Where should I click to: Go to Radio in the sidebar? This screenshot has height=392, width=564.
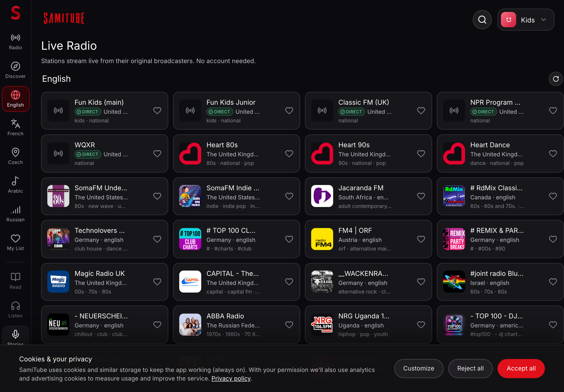click(x=16, y=42)
